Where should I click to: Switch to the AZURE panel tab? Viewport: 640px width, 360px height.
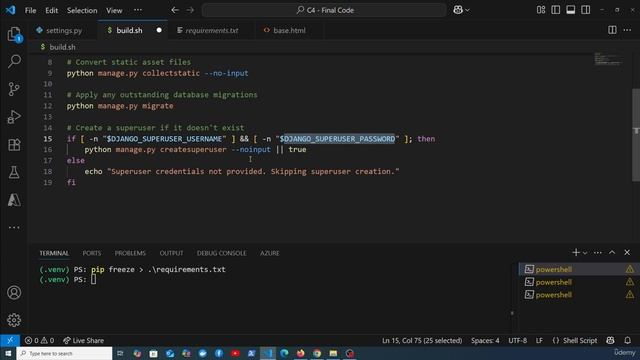(x=270, y=253)
